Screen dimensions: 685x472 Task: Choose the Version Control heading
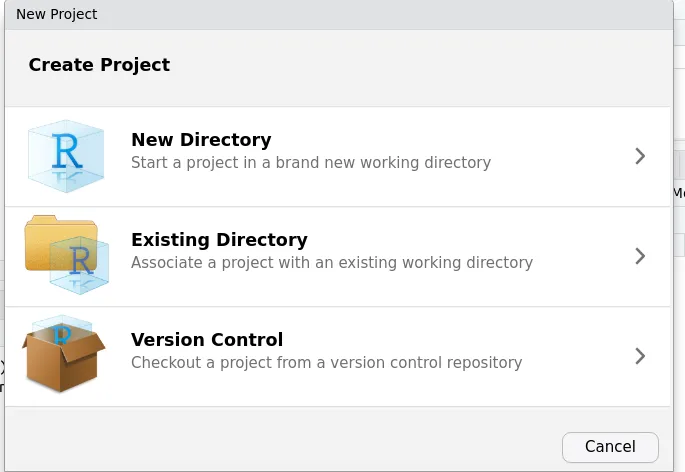pyautogui.click(x=207, y=340)
